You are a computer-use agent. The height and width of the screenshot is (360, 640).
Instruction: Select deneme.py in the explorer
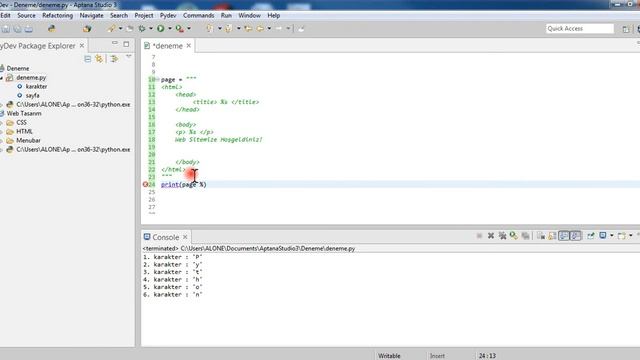(x=31, y=78)
